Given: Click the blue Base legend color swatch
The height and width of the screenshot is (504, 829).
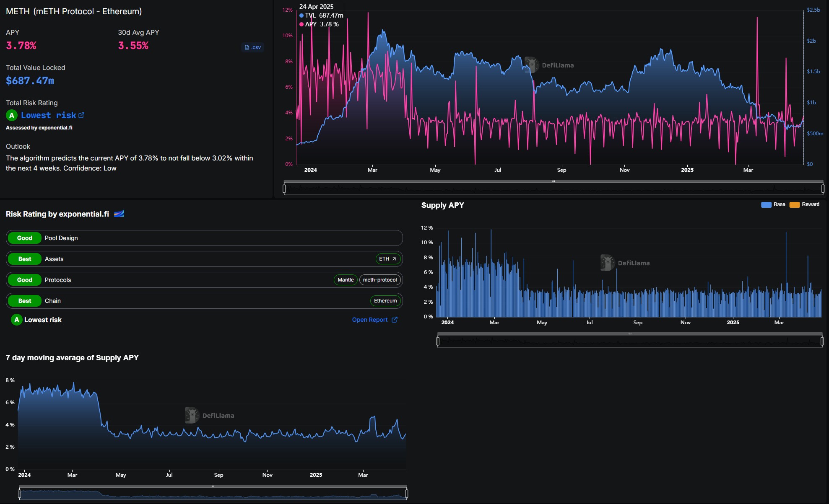Looking at the screenshot, I should 766,204.
